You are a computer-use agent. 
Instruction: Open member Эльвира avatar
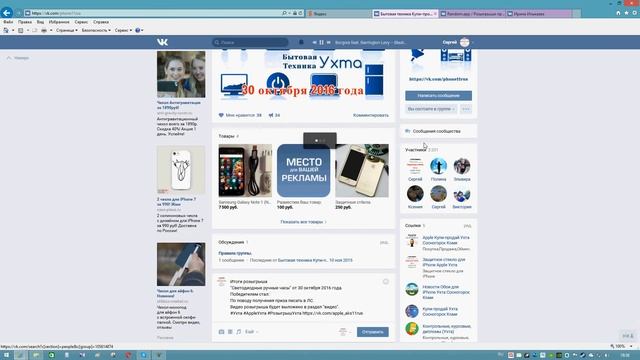tap(462, 166)
